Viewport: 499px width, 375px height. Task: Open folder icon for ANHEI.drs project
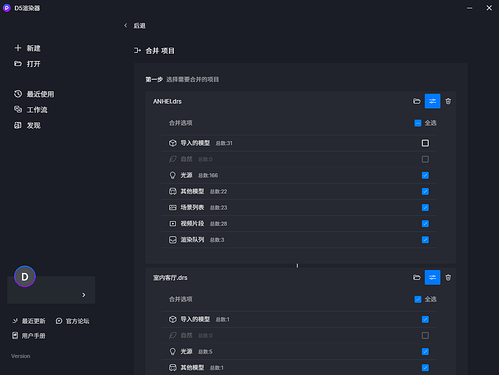tap(417, 101)
